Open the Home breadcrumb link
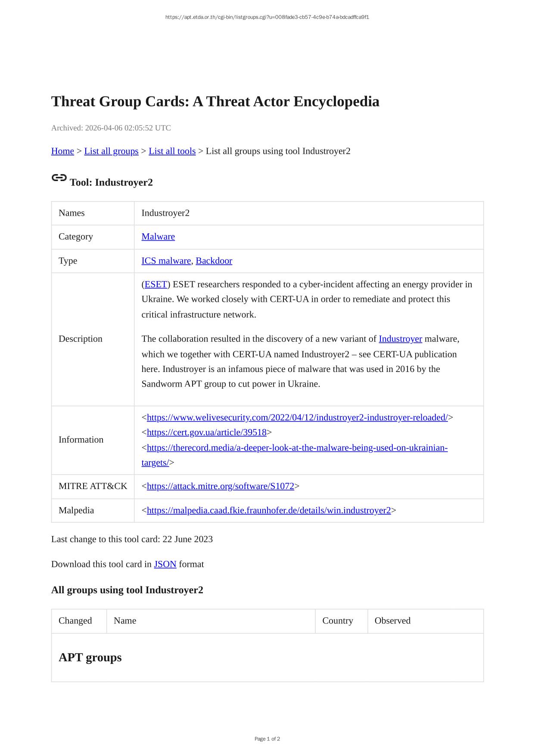The width and height of the screenshot is (535, 756). 62,151
